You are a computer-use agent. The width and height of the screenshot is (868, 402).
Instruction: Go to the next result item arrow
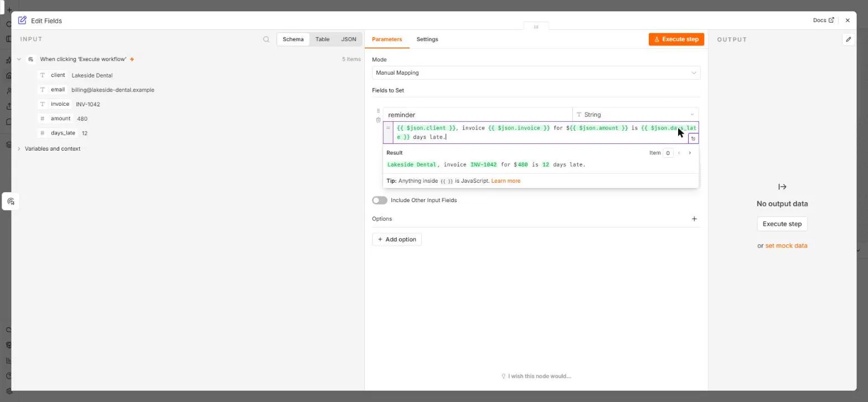click(x=690, y=153)
